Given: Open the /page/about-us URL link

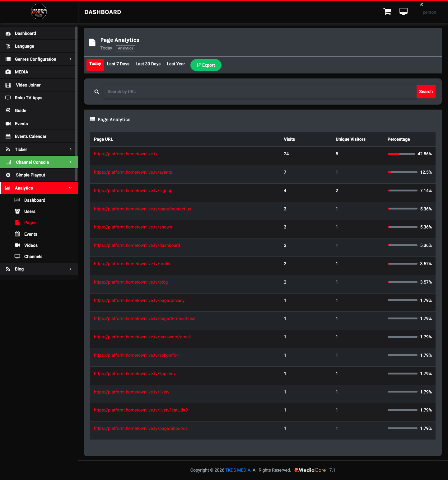Looking at the screenshot, I should click(x=141, y=428).
